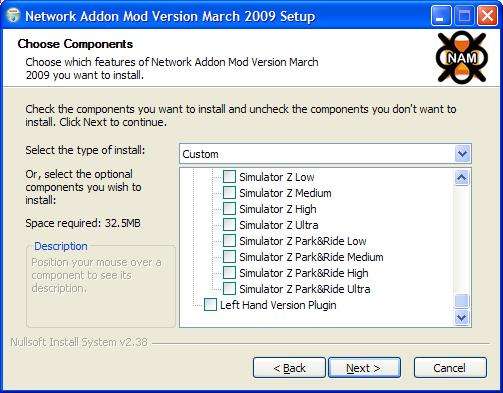
Task: Click the component list scroll down arrow
Action: click(x=462, y=317)
